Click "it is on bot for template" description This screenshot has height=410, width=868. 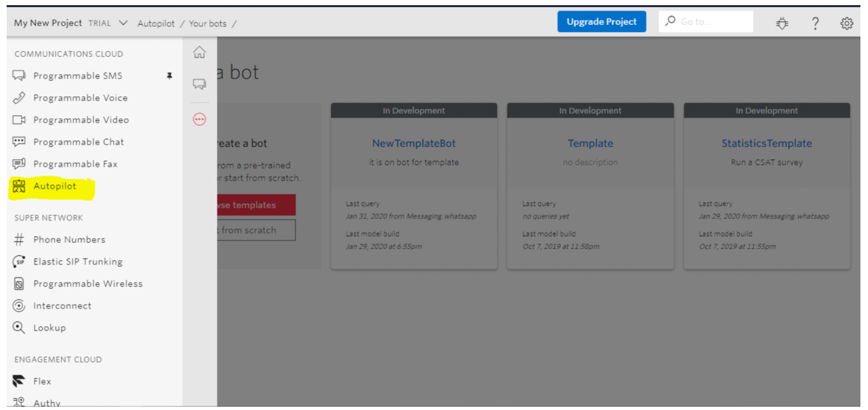click(x=414, y=162)
